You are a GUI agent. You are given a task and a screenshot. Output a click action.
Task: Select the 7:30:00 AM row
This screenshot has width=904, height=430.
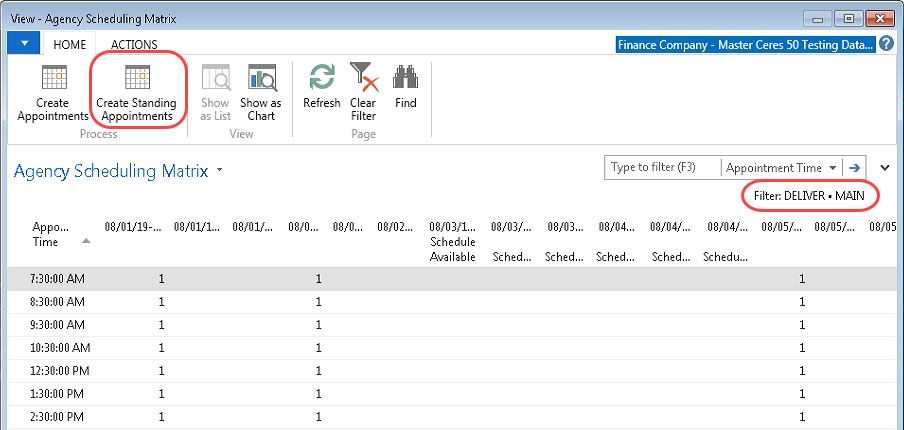coord(58,279)
